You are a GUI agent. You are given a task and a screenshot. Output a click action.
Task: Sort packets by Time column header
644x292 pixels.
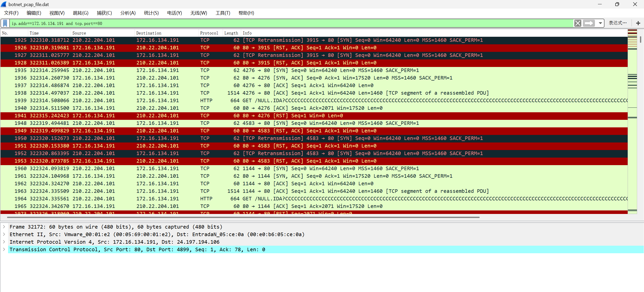pyautogui.click(x=34, y=33)
